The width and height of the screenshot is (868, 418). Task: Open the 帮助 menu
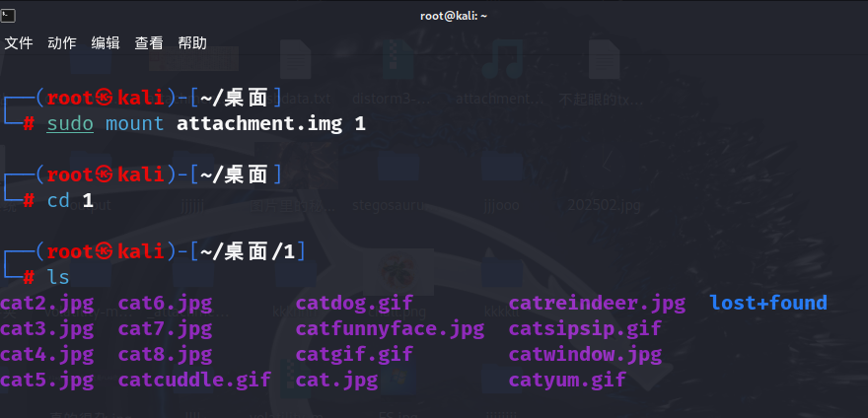pos(192,43)
